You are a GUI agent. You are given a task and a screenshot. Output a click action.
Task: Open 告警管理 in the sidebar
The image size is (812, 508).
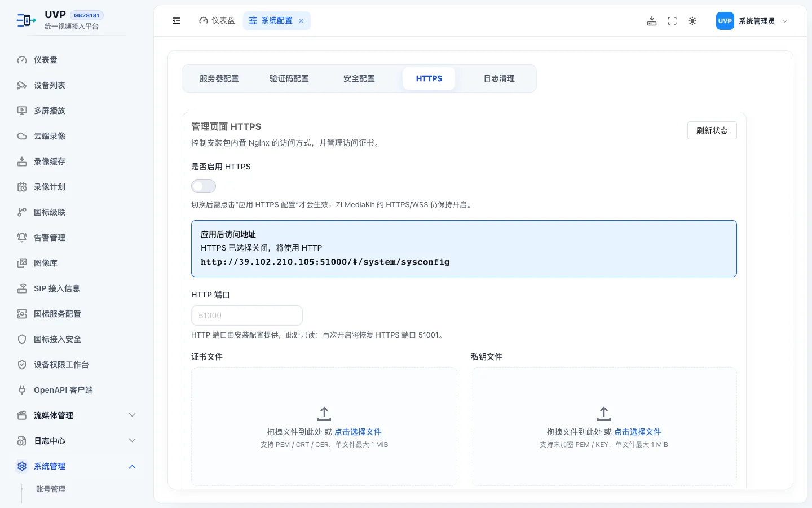click(x=77, y=238)
